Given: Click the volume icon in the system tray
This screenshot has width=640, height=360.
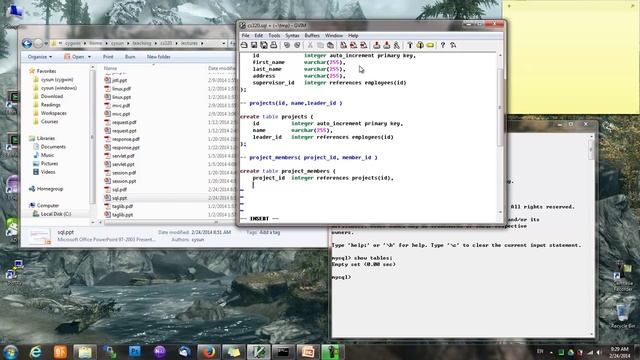Looking at the screenshot, I should pyautogui.click(x=599, y=352).
